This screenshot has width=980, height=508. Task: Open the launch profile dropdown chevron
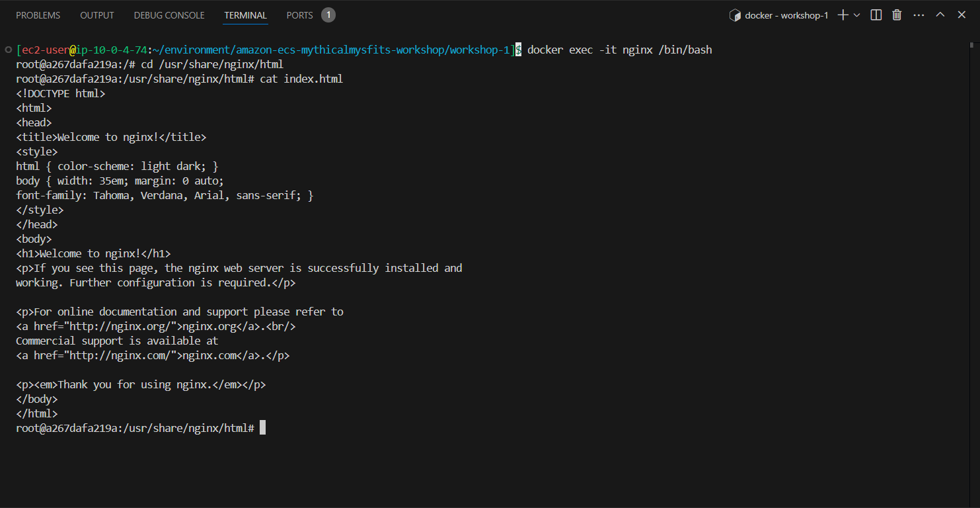click(857, 15)
